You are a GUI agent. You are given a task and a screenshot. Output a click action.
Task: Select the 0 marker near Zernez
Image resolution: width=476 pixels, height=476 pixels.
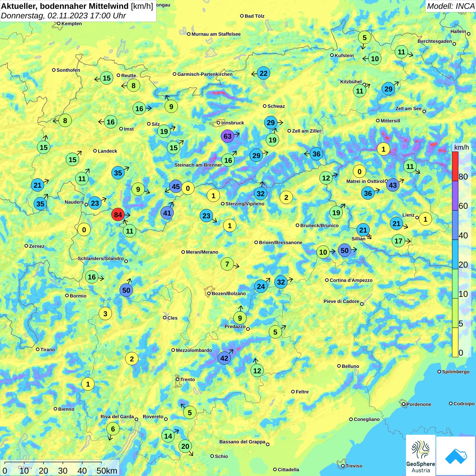pyautogui.click(x=84, y=230)
